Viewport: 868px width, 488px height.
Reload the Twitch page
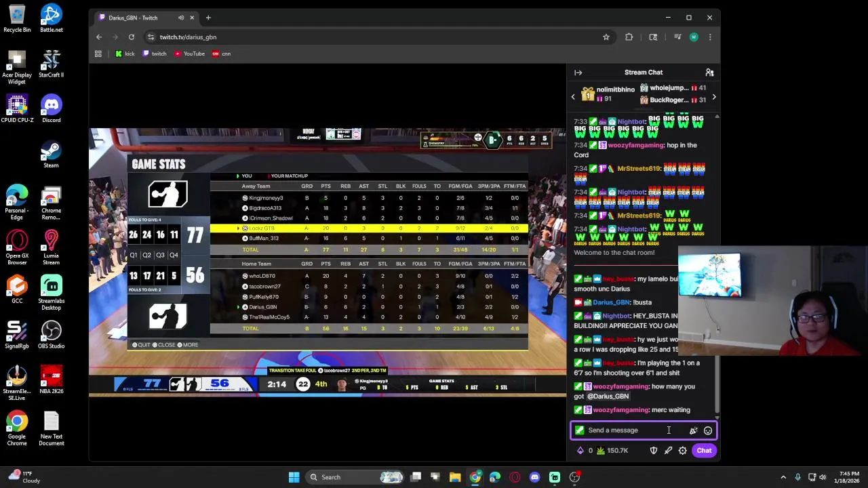[x=132, y=37]
